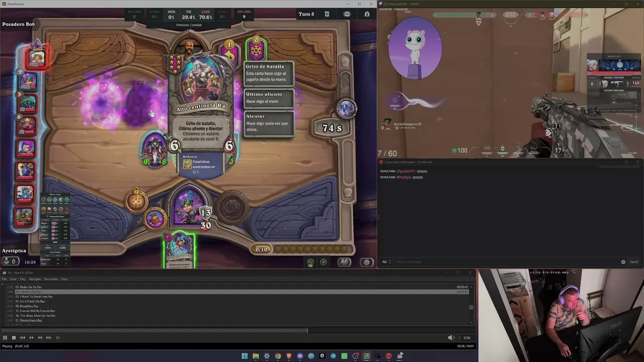Open the Play menu in music player
Viewport: 644px width, 362px height.
pos(23,279)
